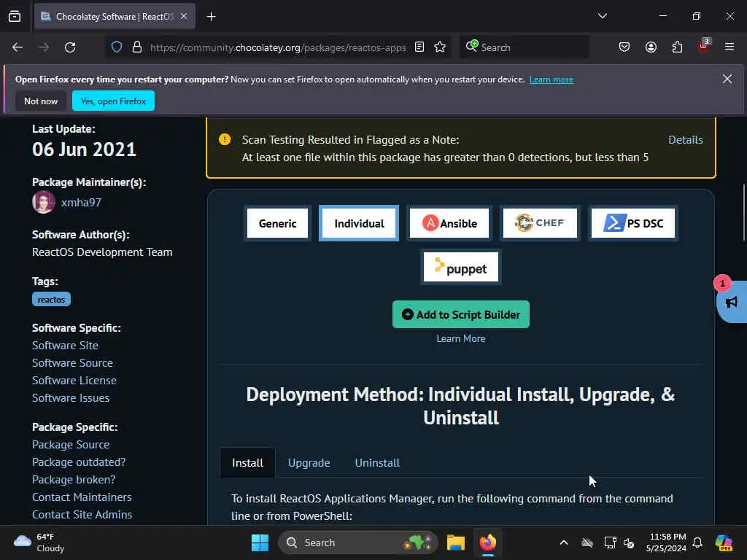The image size is (747, 560).
Task: Open Package Source link
Action: 71,444
